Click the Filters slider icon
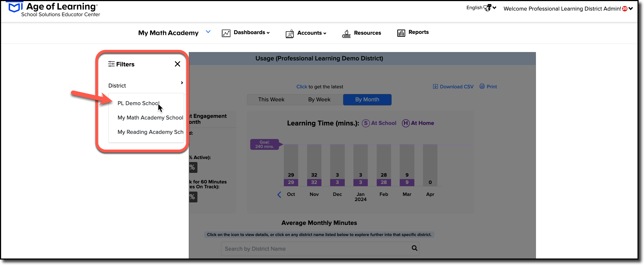This screenshot has width=644, height=265. click(x=111, y=64)
